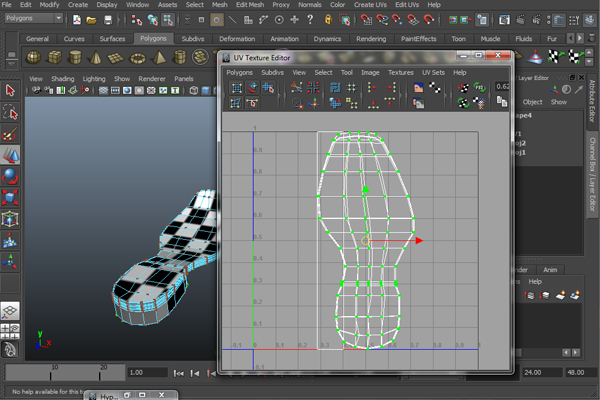Click the range start field 1.00
600x400 pixels.
147,373
